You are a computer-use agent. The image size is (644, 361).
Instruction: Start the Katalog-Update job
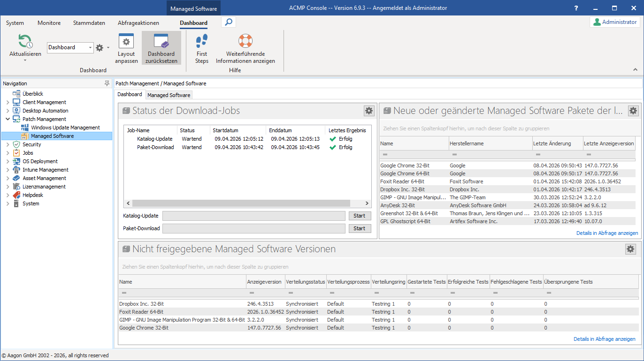tap(360, 216)
